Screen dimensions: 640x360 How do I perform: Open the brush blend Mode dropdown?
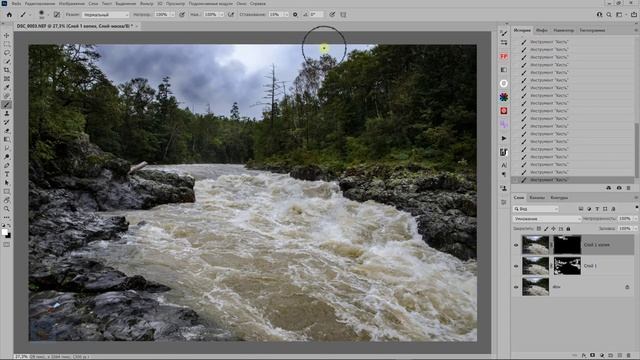106,15
